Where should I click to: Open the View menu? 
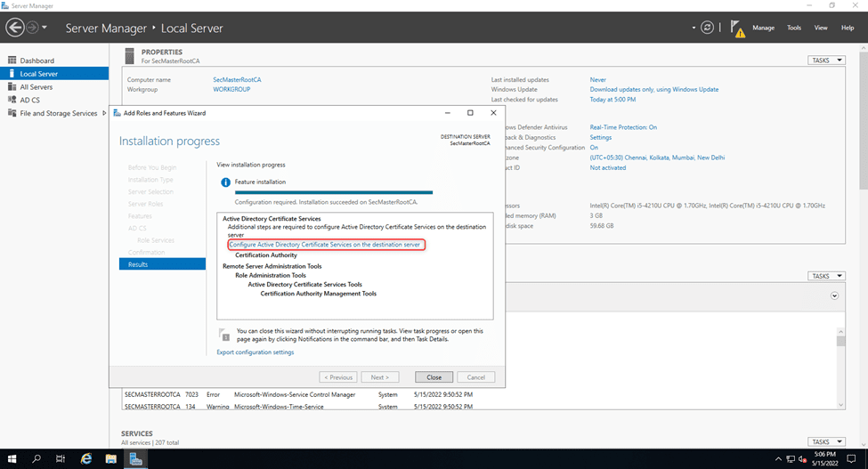tap(821, 28)
